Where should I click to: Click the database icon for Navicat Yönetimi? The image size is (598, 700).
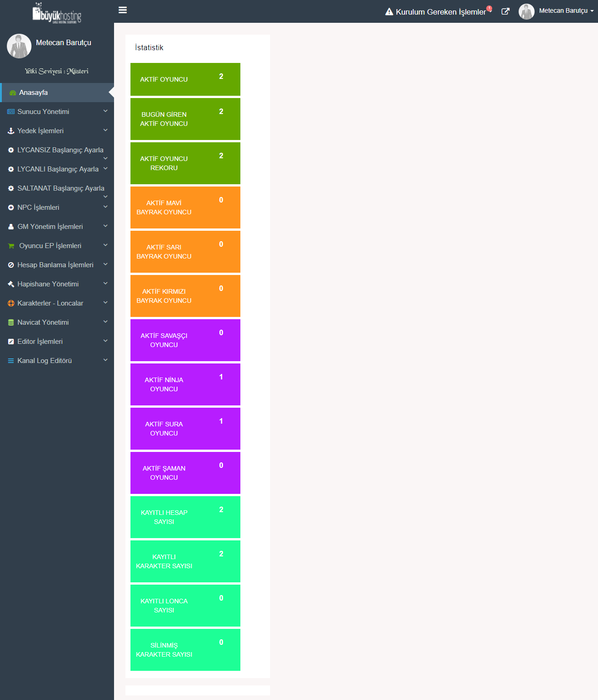pos(11,322)
